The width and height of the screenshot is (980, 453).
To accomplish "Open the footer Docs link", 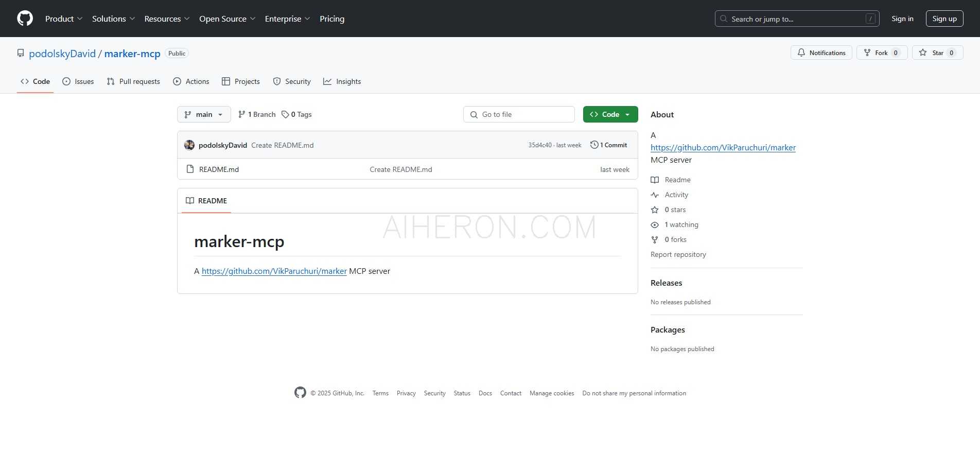I will pos(485,393).
